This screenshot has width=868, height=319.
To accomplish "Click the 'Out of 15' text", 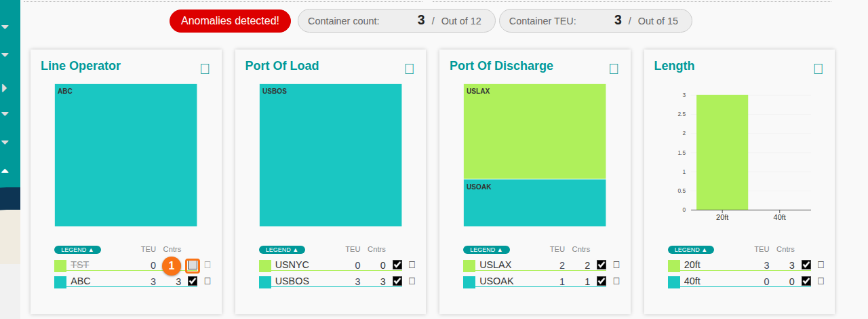I will [658, 21].
